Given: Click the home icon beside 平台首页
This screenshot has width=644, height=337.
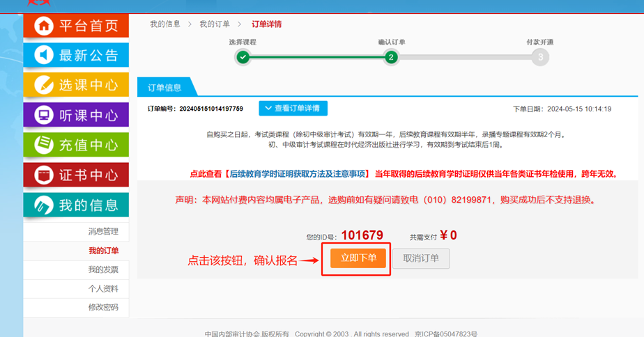Looking at the screenshot, I should pyautogui.click(x=43, y=26).
